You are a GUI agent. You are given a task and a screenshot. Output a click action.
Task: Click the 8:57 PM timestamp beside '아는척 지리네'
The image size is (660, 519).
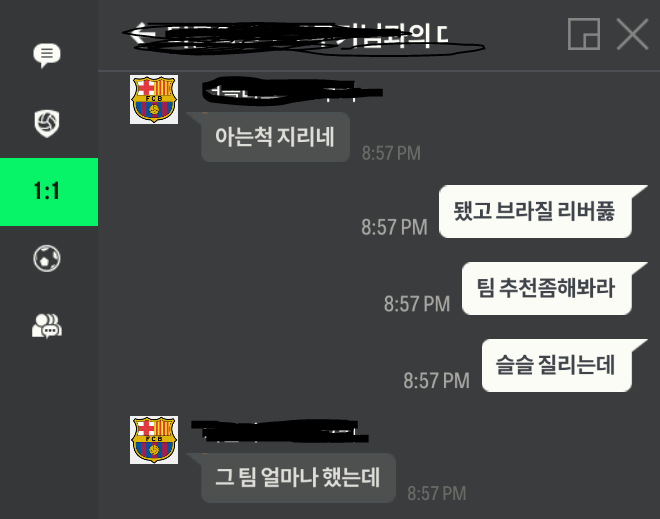coord(391,153)
